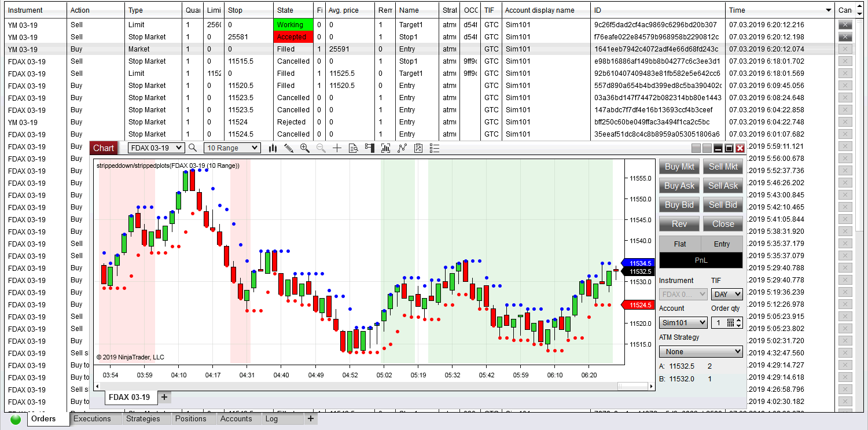Open the Strategies dialog icon

pos(402,148)
